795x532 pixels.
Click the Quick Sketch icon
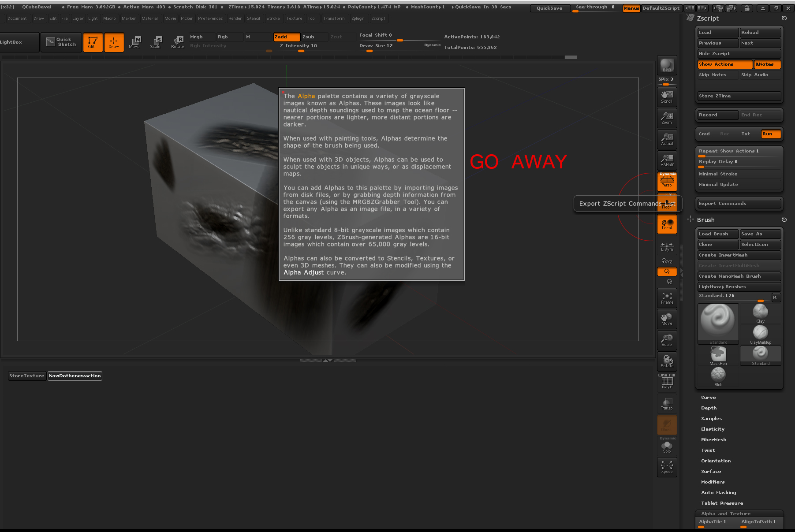[x=61, y=42]
